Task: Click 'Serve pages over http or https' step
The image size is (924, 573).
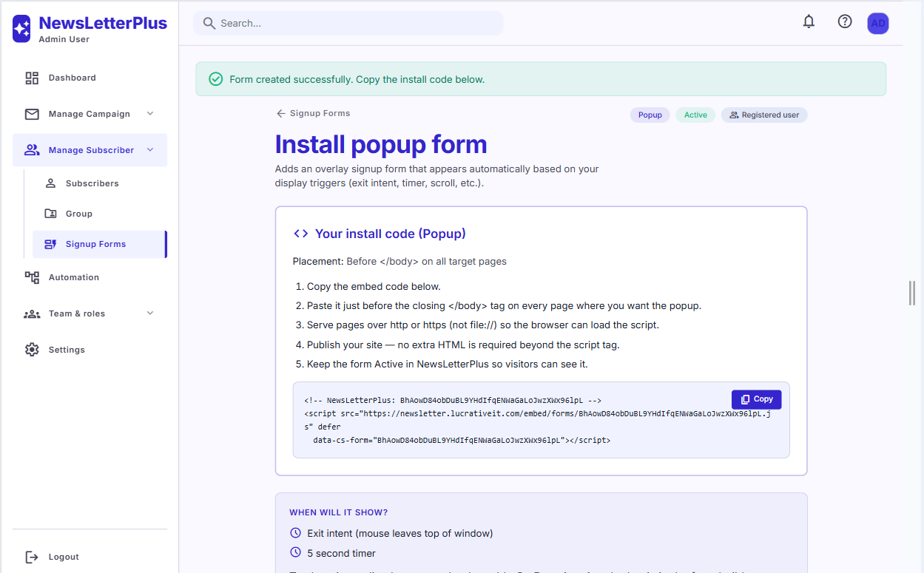Action: pos(483,325)
